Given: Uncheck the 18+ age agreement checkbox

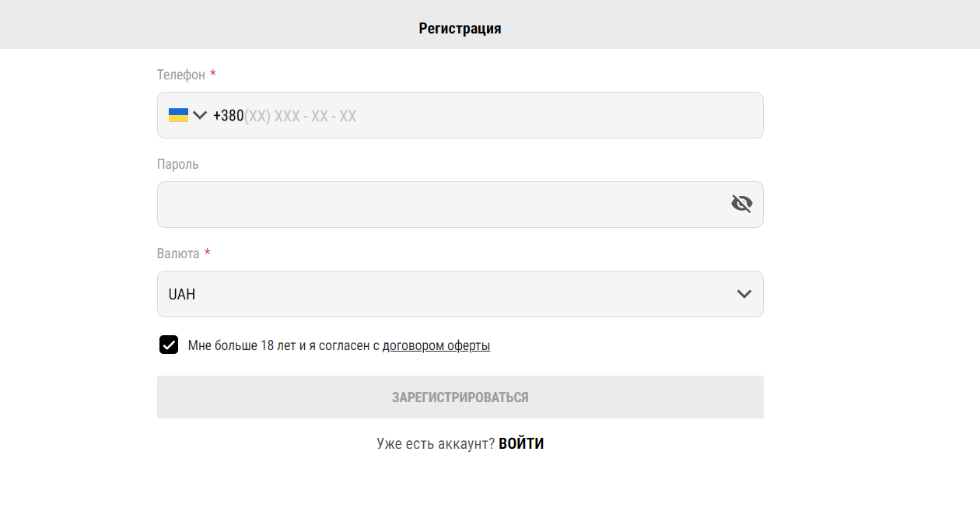Looking at the screenshot, I should coord(169,345).
